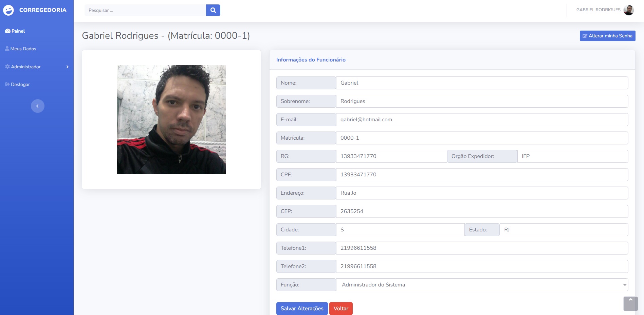
Task: Click the E-mail input field
Action: tap(482, 120)
